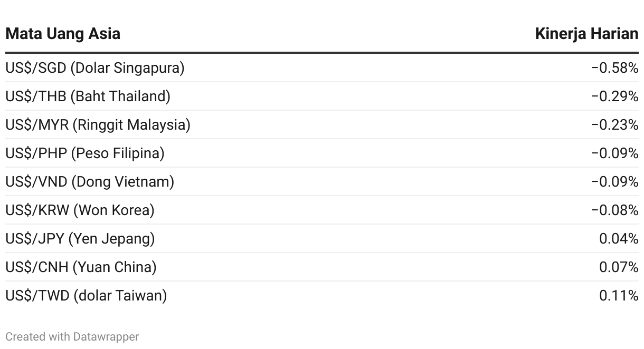Click the Kinerja Harian column header
The image size is (644, 349).
(x=586, y=34)
